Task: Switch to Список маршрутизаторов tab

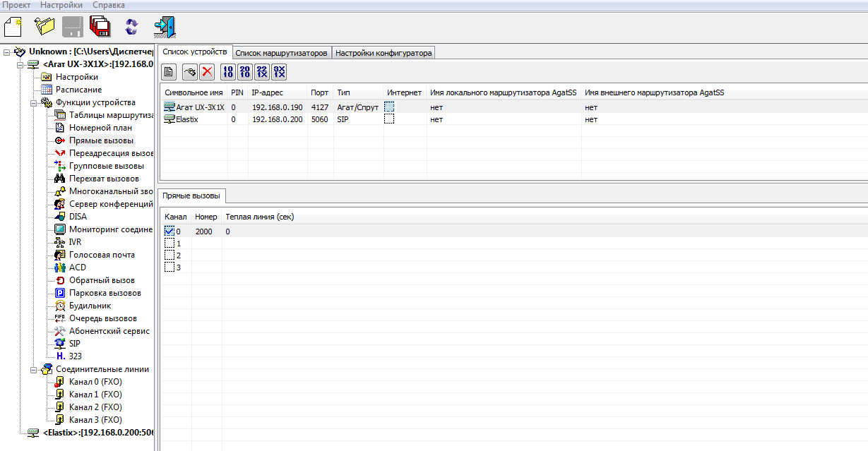Action: click(x=281, y=53)
